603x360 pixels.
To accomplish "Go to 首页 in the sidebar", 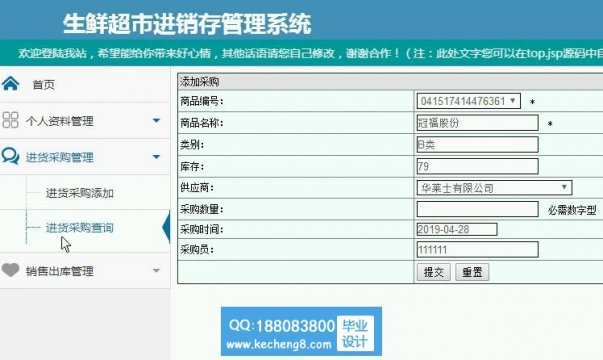I will (x=43, y=84).
